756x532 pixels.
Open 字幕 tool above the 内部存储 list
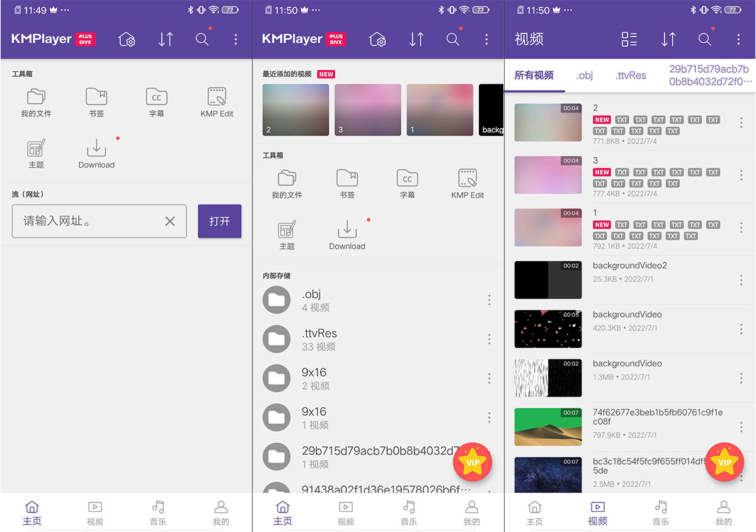407,183
